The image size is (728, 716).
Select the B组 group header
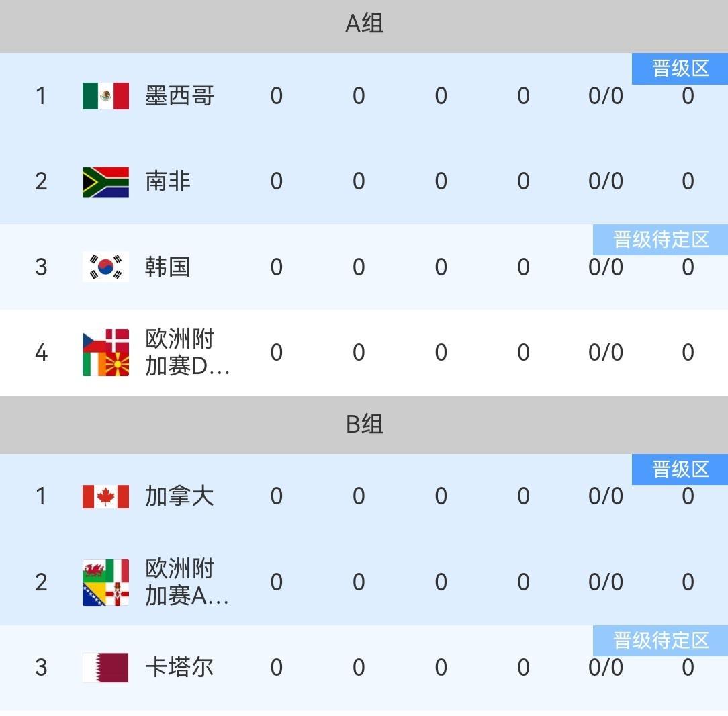pos(364,424)
